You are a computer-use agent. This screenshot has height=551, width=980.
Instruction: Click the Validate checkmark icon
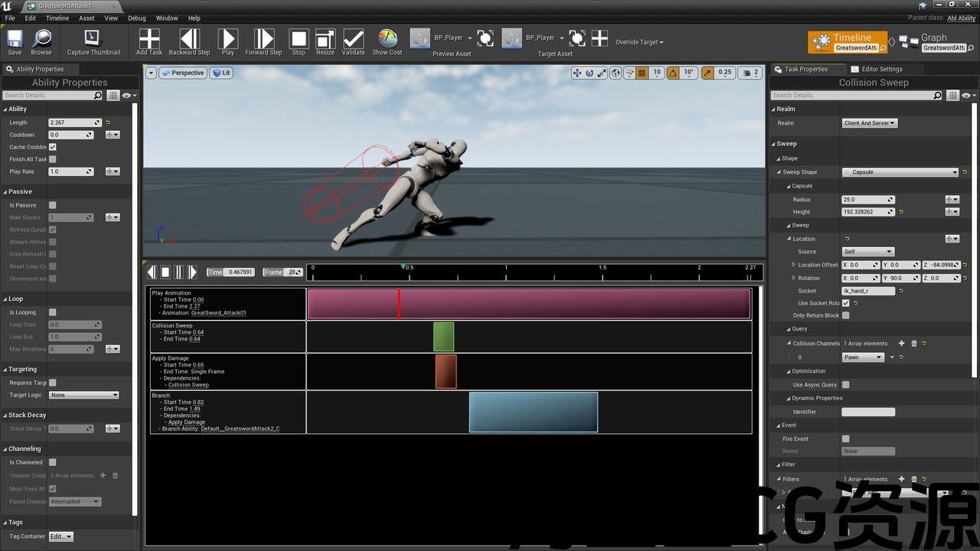pyautogui.click(x=353, y=39)
